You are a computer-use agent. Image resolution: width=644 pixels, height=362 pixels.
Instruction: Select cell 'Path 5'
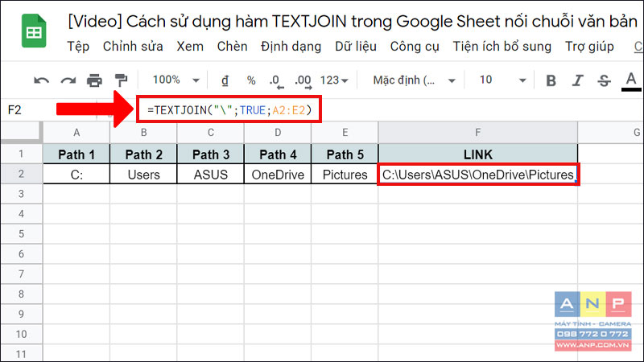[345, 154]
